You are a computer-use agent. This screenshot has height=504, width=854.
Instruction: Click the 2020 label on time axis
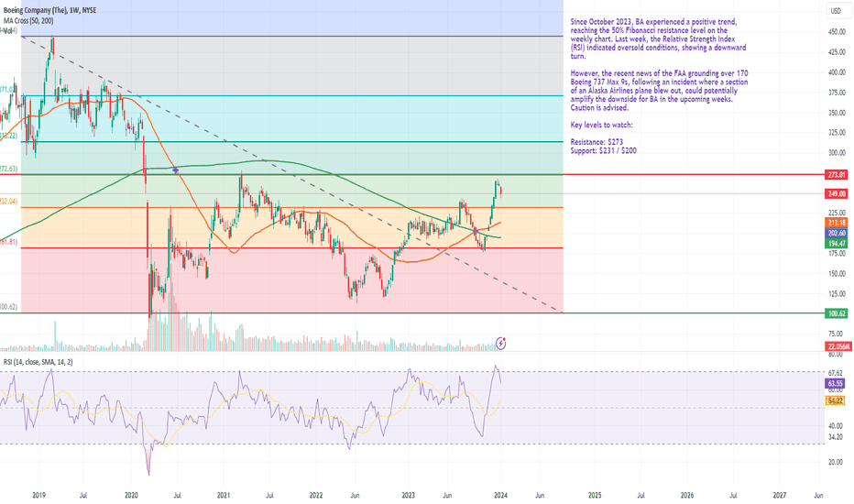tap(131, 495)
